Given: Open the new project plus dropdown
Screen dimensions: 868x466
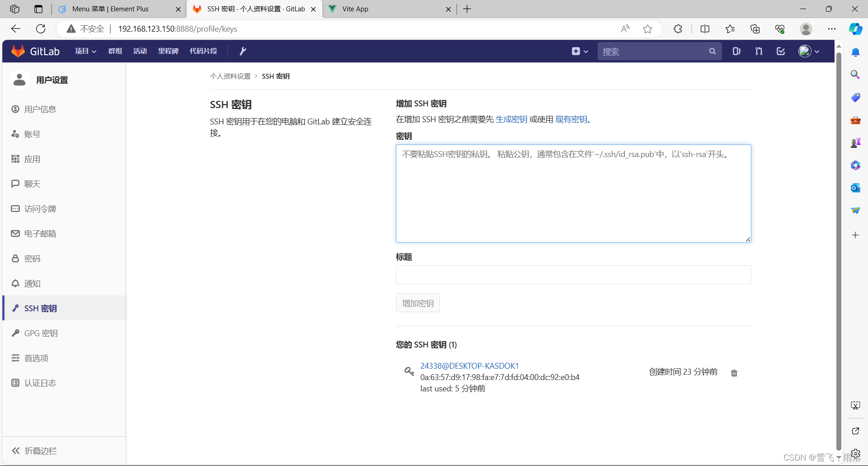Looking at the screenshot, I should click(580, 51).
